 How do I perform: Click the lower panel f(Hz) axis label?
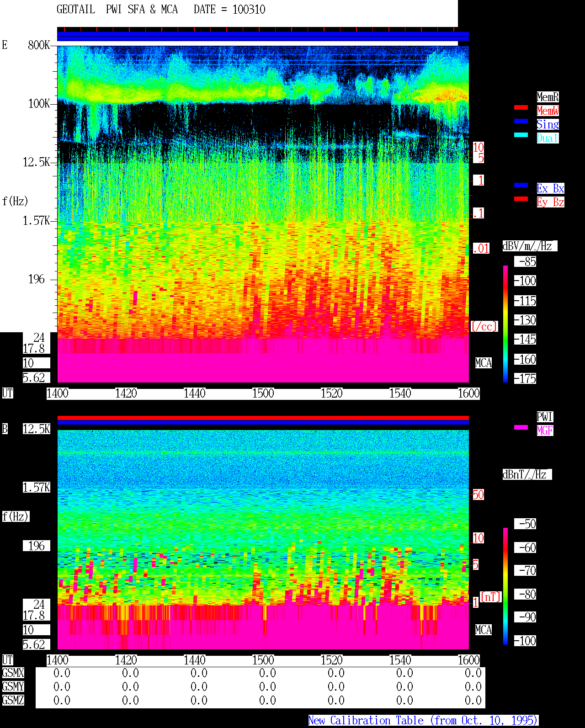click(x=16, y=517)
